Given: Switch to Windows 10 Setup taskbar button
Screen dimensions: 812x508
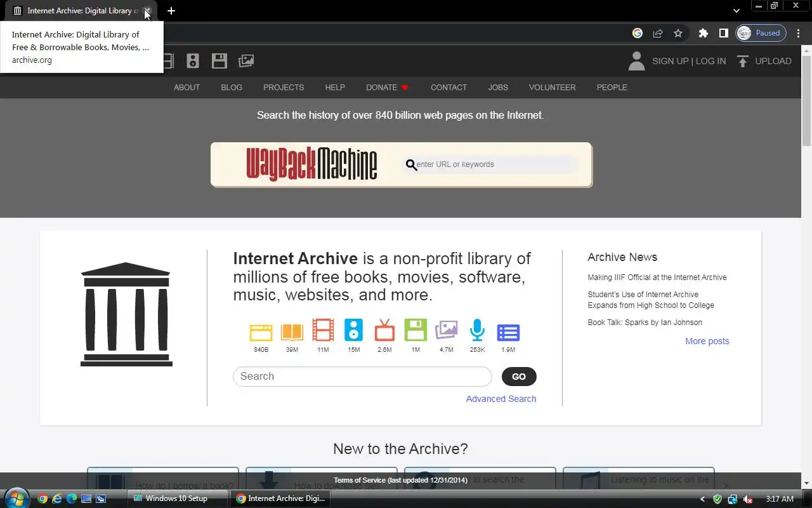Looking at the screenshot, I should [178, 498].
